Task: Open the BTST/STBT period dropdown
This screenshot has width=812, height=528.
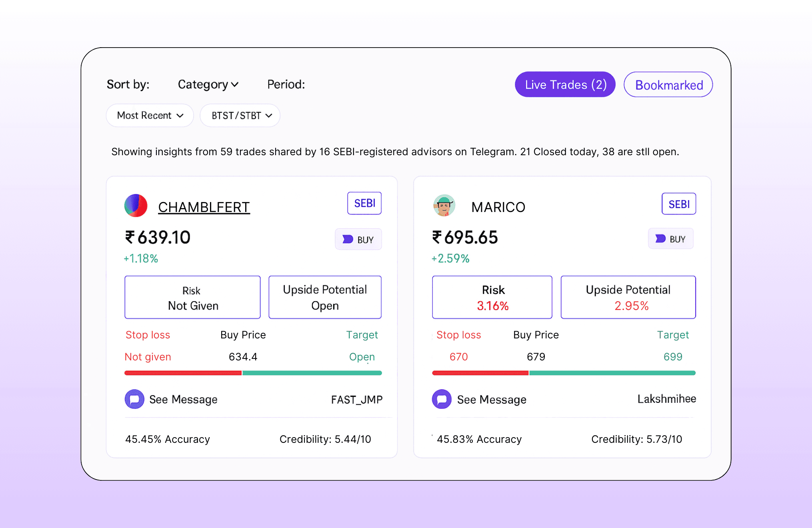Action: click(x=240, y=116)
